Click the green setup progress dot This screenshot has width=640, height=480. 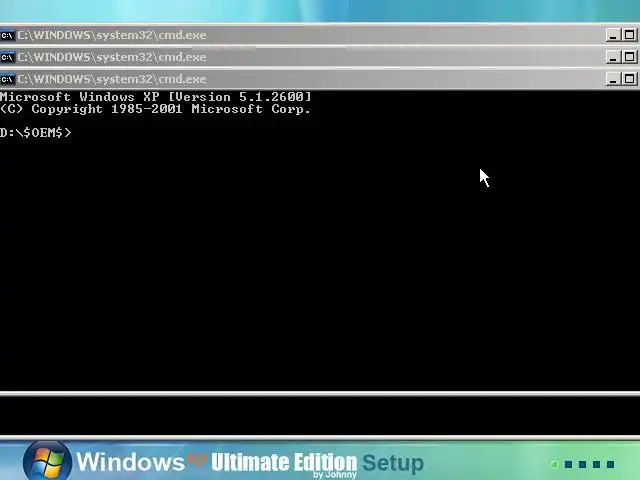[x=554, y=464]
